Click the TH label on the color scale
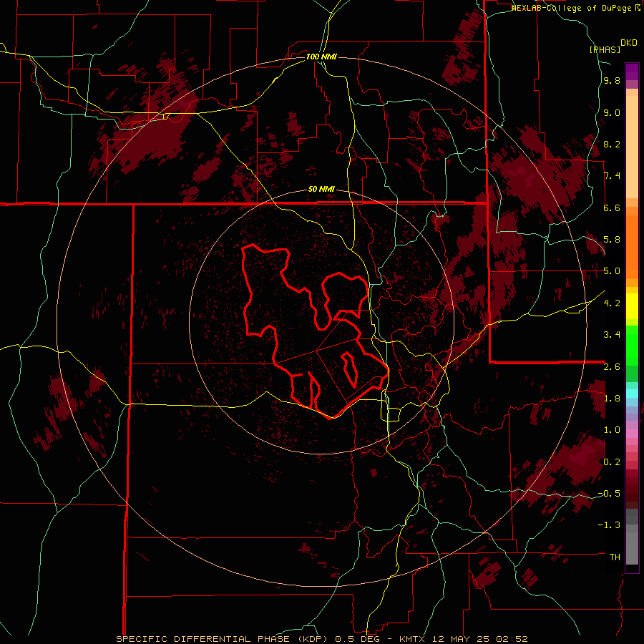Screen dimensions: 644x644 [x=615, y=557]
